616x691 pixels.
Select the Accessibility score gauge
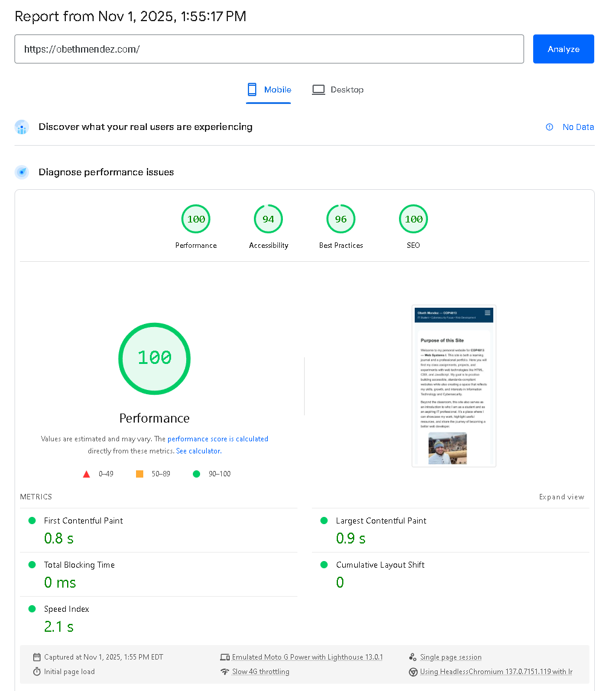point(268,219)
